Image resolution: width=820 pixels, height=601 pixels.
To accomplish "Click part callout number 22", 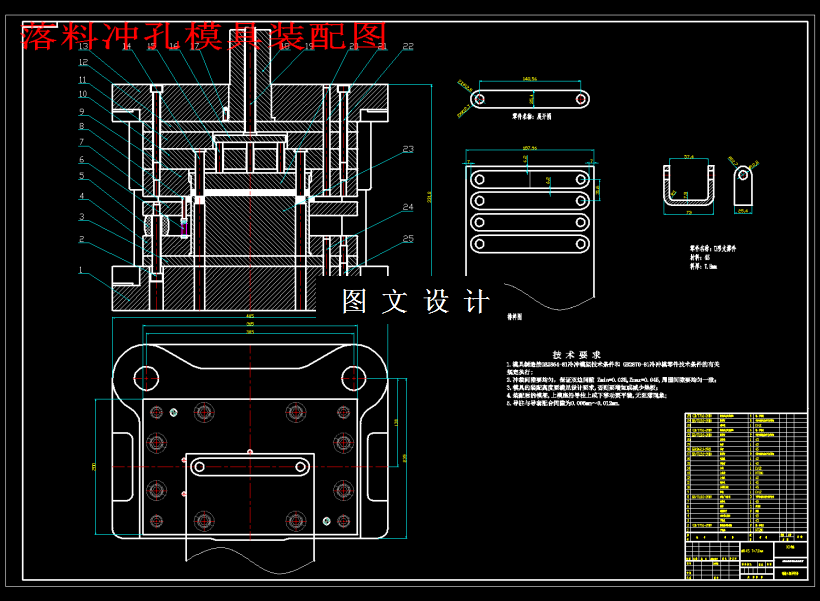I will tap(408, 47).
